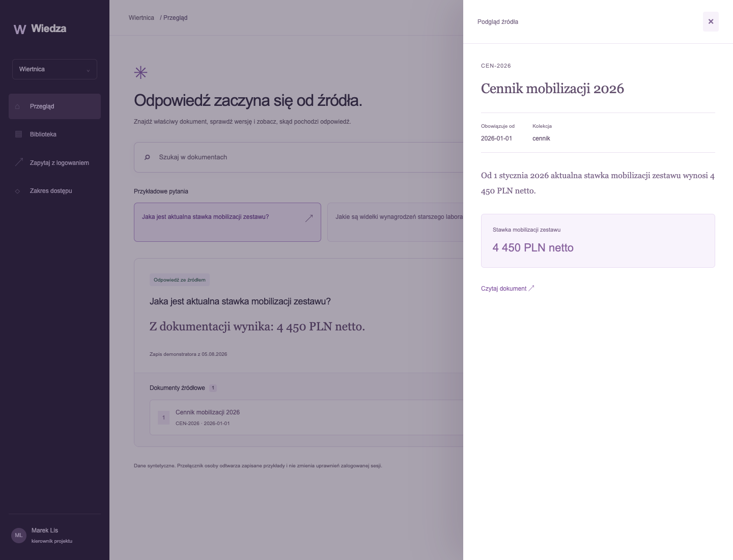Select the sample question about stawka mobilizacji
This screenshot has width=733, height=560.
point(228,222)
